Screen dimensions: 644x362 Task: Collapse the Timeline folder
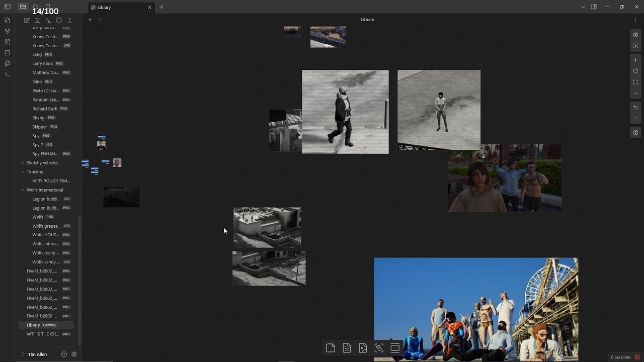click(23, 172)
